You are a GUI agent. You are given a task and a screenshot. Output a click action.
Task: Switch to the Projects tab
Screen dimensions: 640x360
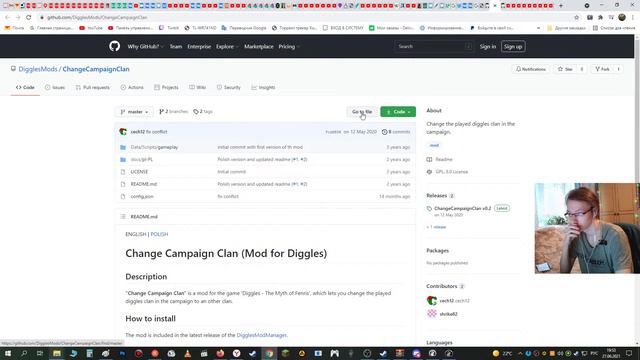(166, 87)
